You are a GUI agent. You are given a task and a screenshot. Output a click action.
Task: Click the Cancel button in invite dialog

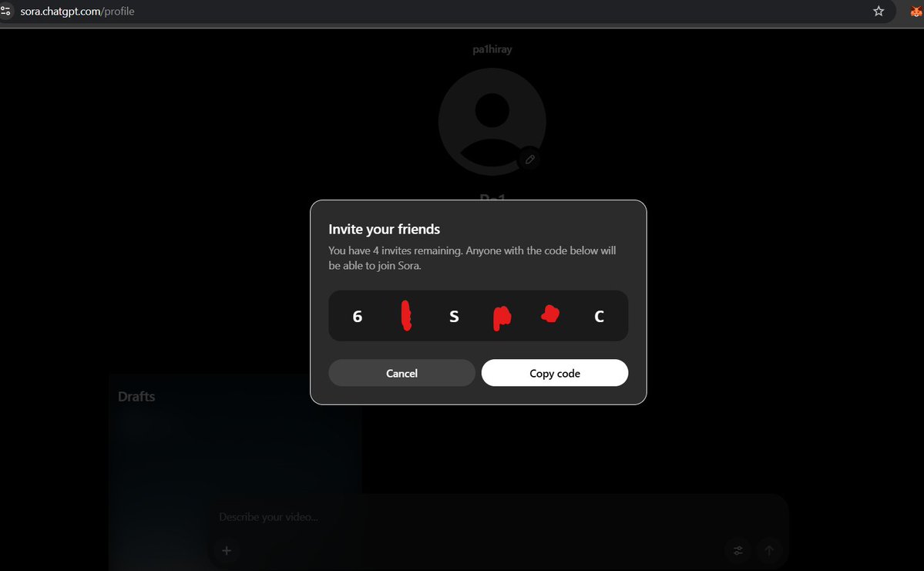point(402,373)
